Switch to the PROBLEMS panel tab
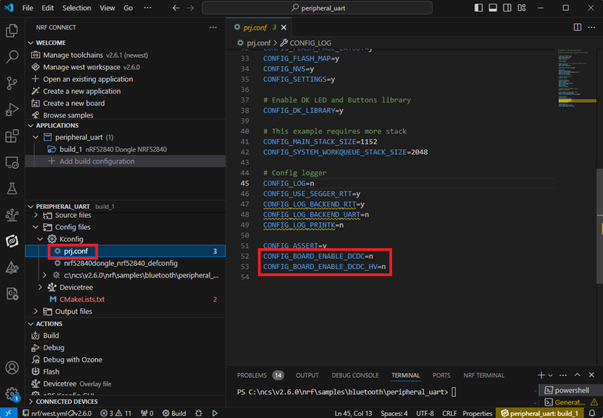Screen dimensions: 603x418 point(250,375)
